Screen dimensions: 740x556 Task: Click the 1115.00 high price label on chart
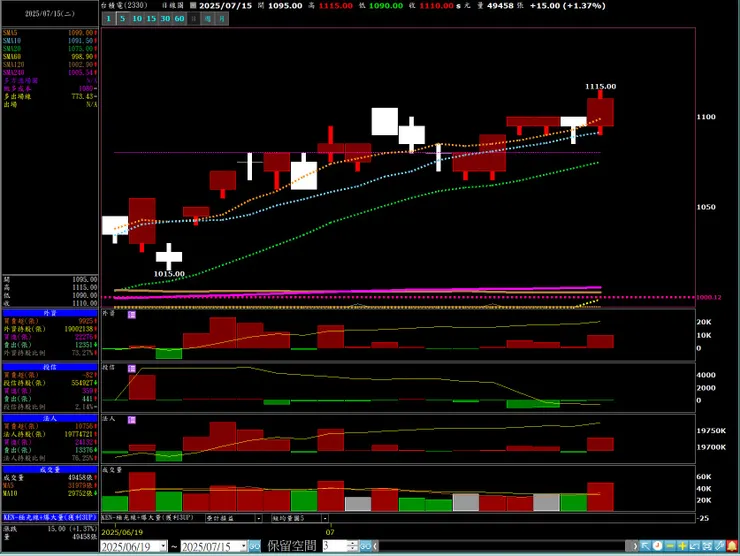[x=600, y=86]
